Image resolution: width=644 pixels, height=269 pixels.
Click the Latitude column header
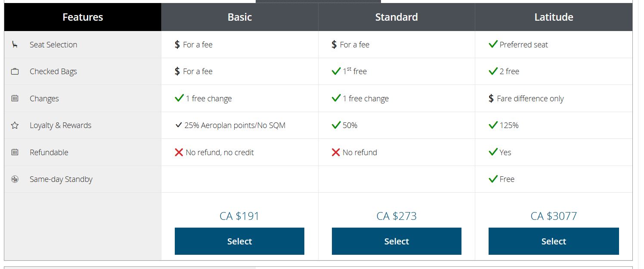tap(554, 17)
